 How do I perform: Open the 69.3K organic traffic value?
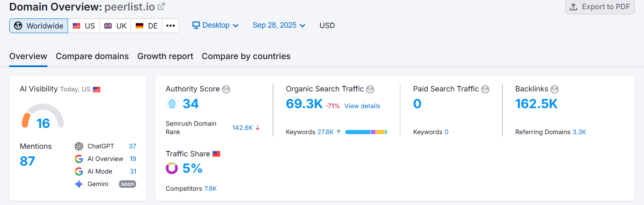[304, 104]
